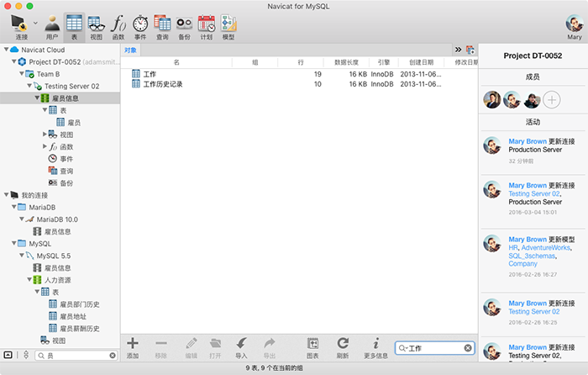The image size is (588, 375).
Task: Click the 更多信息 (More info) button
Action: click(375, 348)
